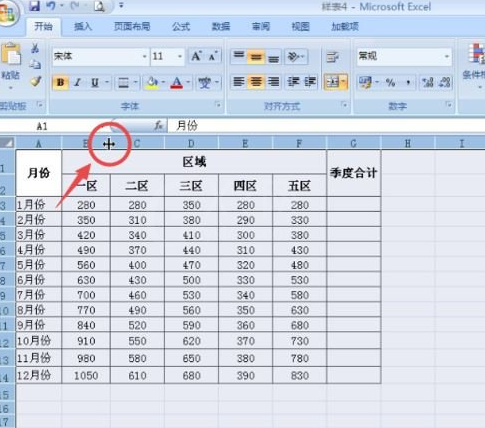Switch to the 插入 ribbon tab

coord(83,27)
